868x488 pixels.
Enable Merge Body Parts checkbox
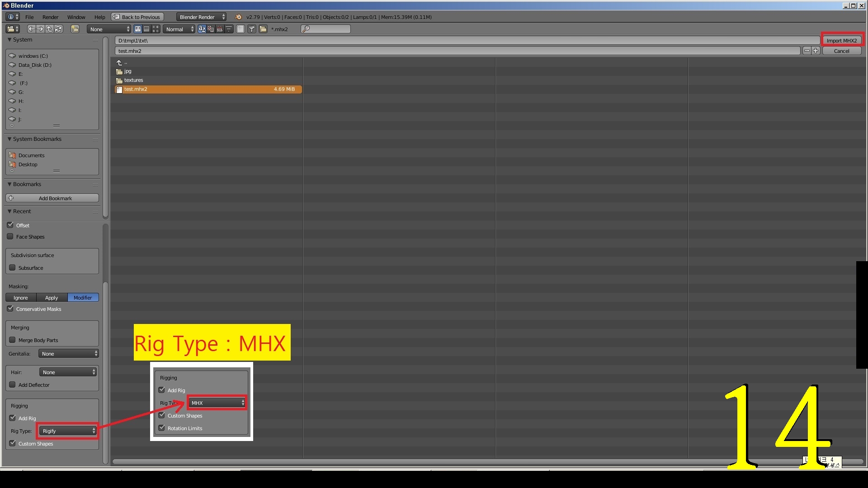click(13, 340)
